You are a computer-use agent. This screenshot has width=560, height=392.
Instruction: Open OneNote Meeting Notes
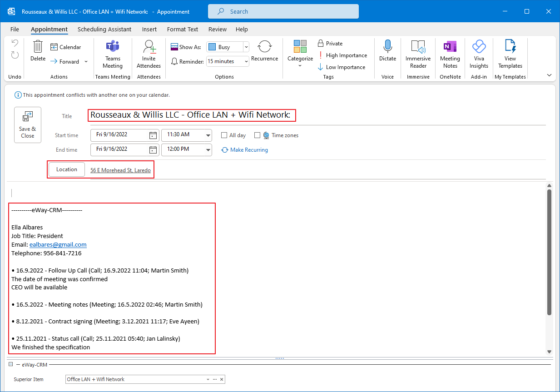click(450, 54)
